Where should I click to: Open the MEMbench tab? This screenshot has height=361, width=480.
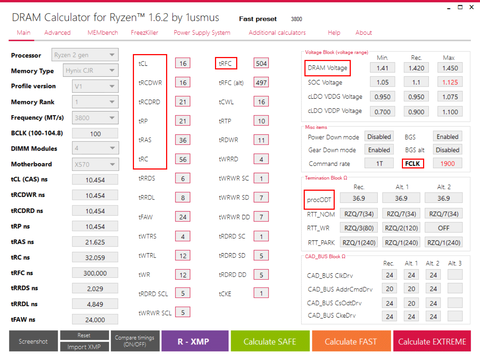tap(103, 33)
